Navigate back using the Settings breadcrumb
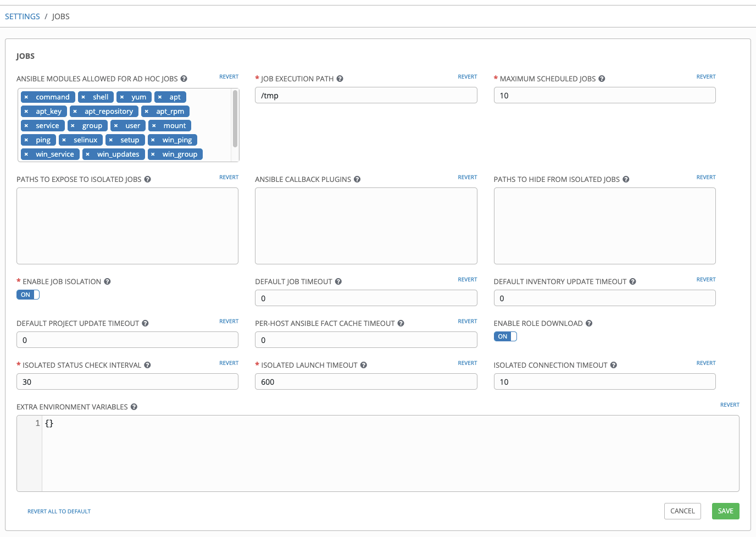Screen dimensions: 756x537 pyautogui.click(x=22, y=16)
